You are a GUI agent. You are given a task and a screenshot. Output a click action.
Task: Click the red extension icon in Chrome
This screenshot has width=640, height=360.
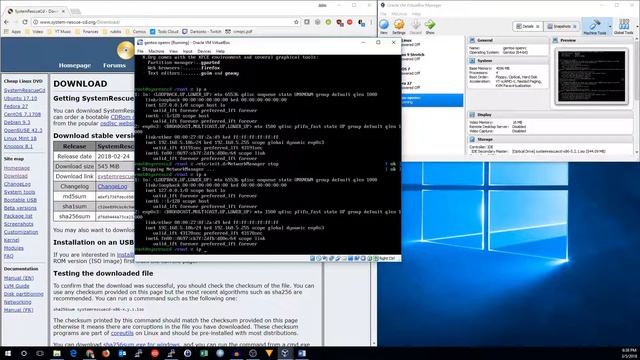pos(350,22)
